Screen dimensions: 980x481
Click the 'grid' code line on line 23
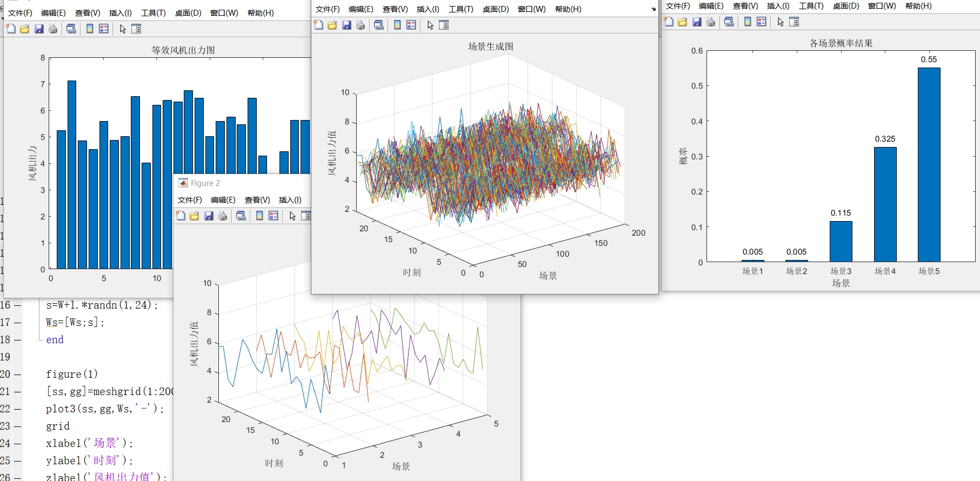click(x=58, y=426)
